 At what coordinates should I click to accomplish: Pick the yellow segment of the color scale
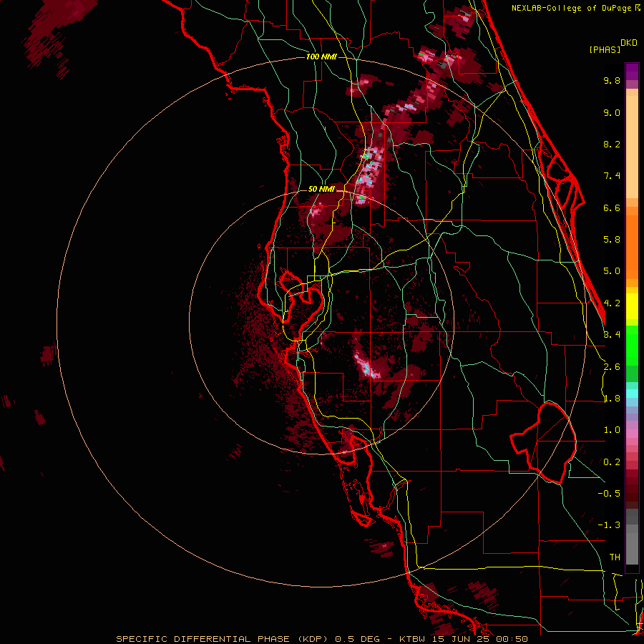[632, 306]
